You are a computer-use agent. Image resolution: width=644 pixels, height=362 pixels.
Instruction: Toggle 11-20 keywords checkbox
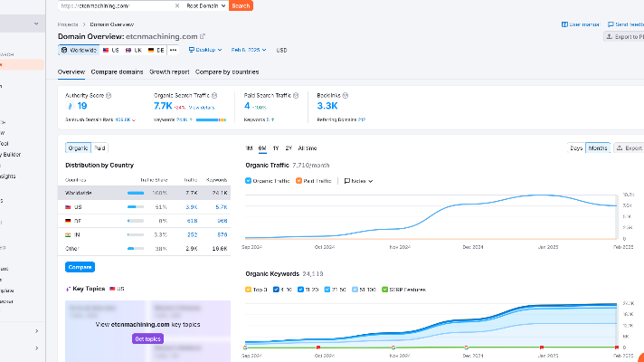[300, 290]
